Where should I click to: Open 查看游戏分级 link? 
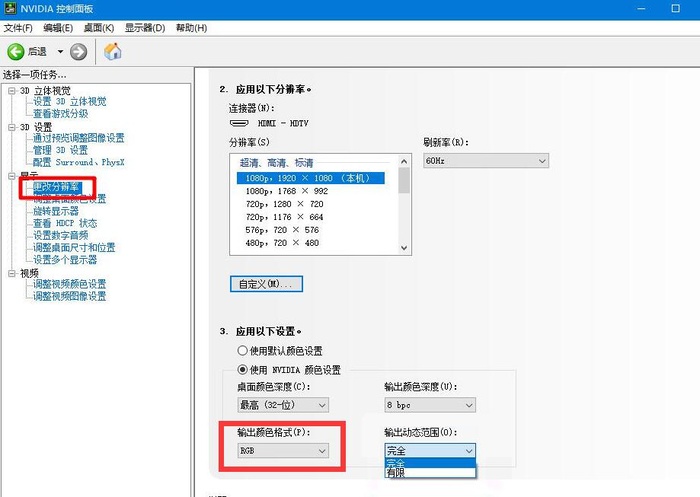tap(61, 114)
